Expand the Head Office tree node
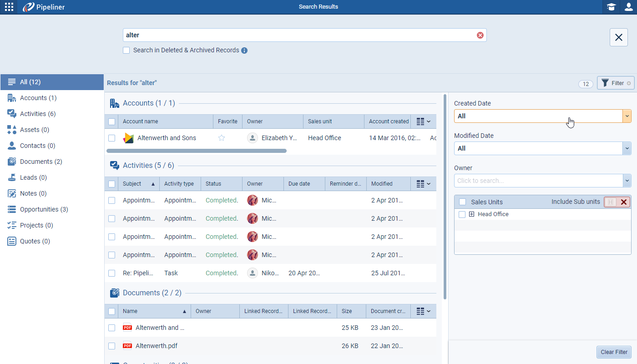Screen dimensions: 637x364 click(x=472, y=214)
